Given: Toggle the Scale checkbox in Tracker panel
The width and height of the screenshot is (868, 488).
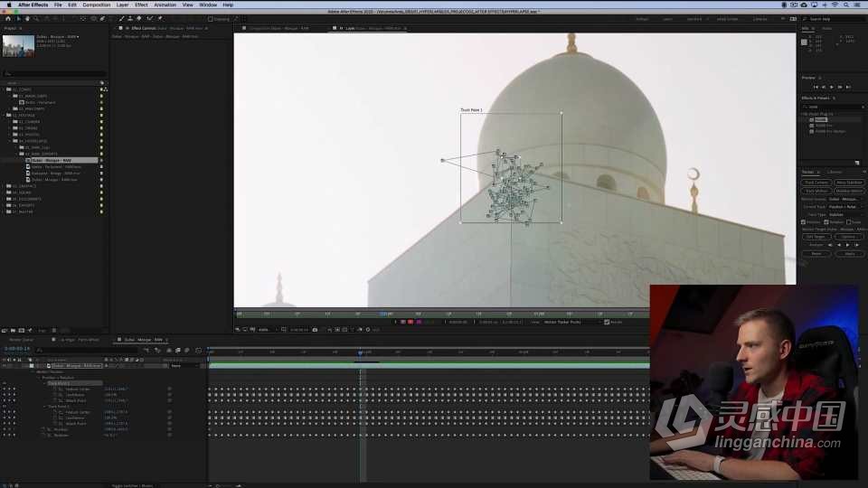Looking at the screenshot, I should [849, 222].
